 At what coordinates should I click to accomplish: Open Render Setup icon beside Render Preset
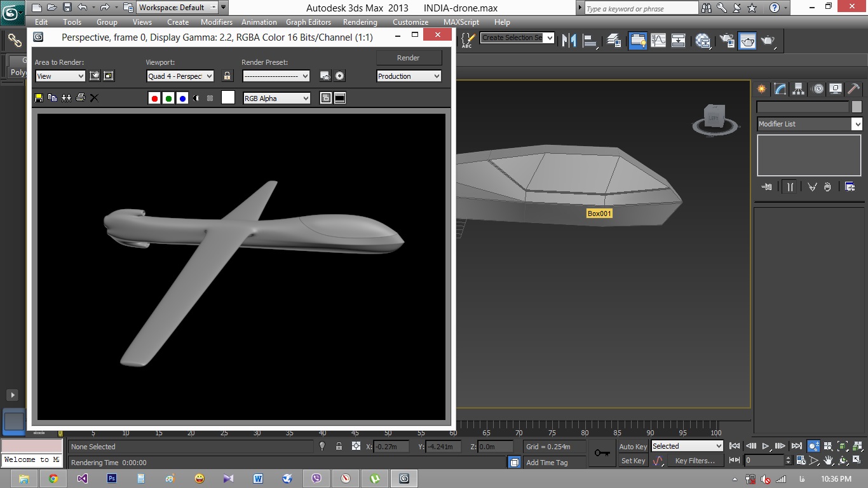325,76
